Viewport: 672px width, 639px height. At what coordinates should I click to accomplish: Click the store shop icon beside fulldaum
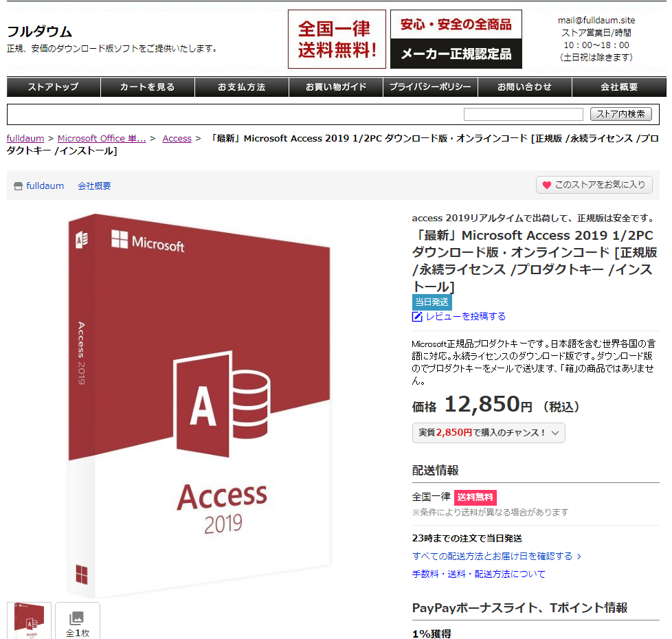click(x=18, y=186)
